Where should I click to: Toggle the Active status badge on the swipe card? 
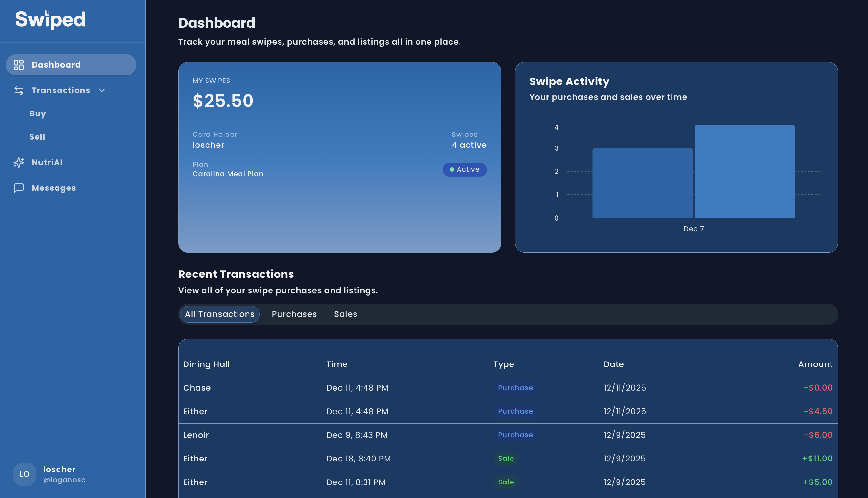[465, 169]
